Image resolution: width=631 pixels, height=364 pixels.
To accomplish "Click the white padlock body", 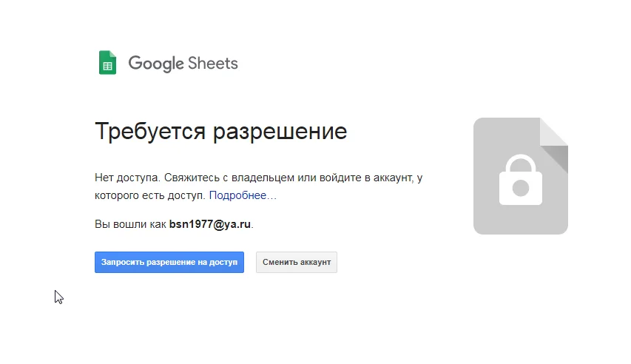I will tap(521, 189).
